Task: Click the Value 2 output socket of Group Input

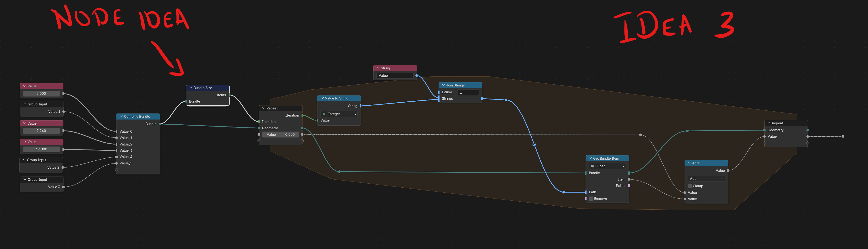Action: click(63, 167)
